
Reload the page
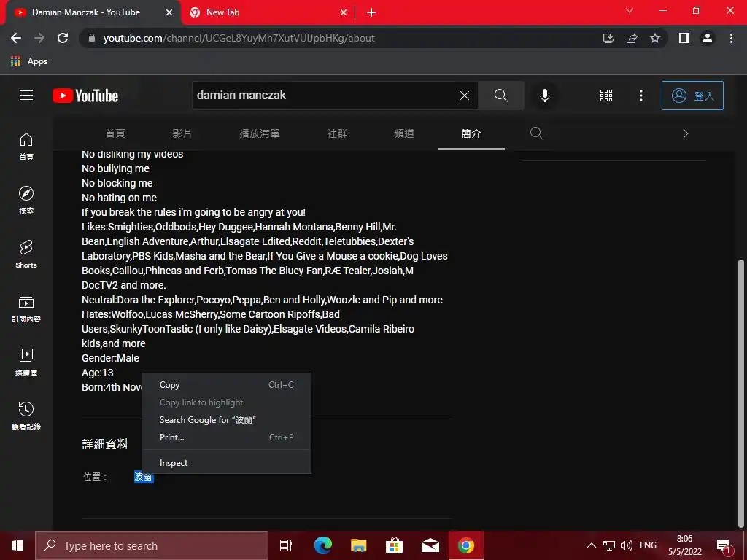(63, 38)
